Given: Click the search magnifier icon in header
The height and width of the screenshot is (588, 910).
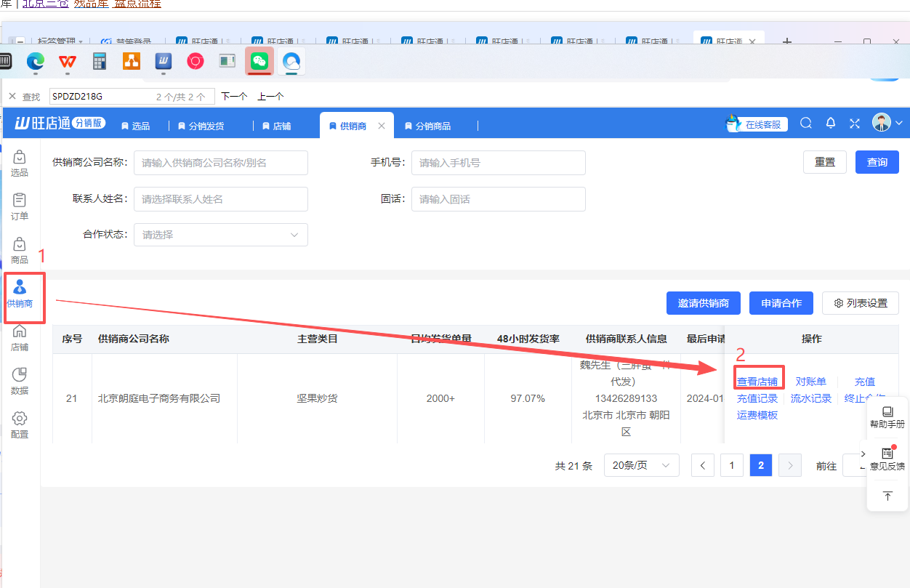Looking at the screenshot, I should [x=806, y=124].
